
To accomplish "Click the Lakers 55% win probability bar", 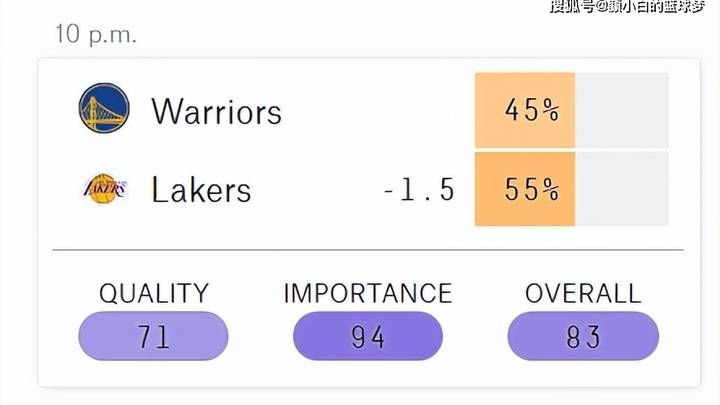I will click(x=525, y=189).
